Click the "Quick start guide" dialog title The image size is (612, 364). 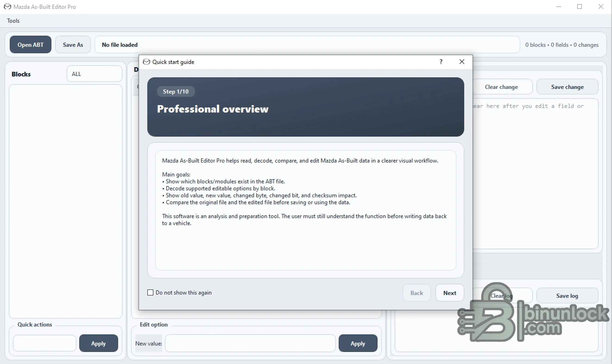(173, 62)
